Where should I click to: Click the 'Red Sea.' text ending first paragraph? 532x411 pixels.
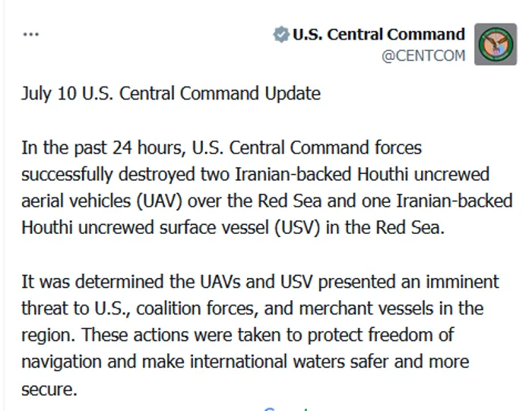(x=410, y=227)
